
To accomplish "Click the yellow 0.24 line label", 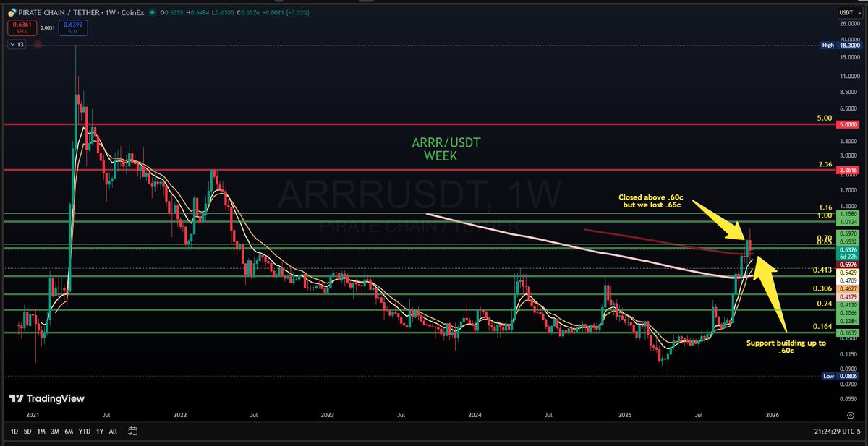I will point(824,304).
